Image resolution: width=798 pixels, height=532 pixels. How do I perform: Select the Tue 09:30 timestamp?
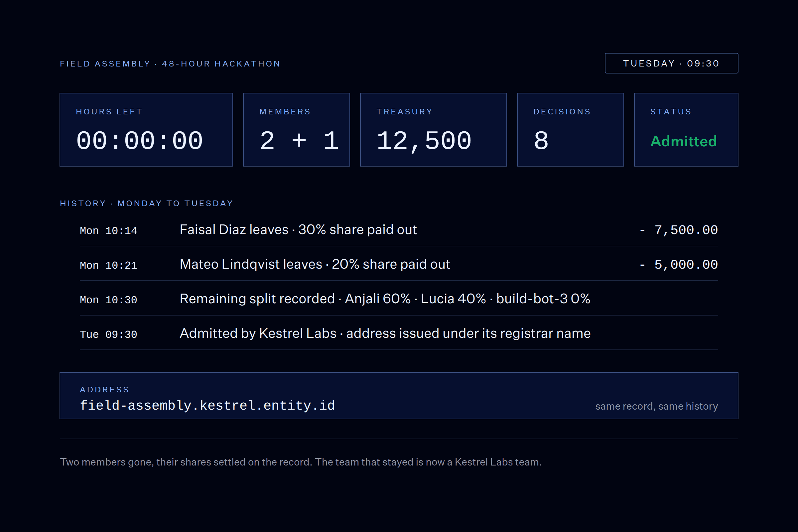pyautogui.click(x=108, y=334)
